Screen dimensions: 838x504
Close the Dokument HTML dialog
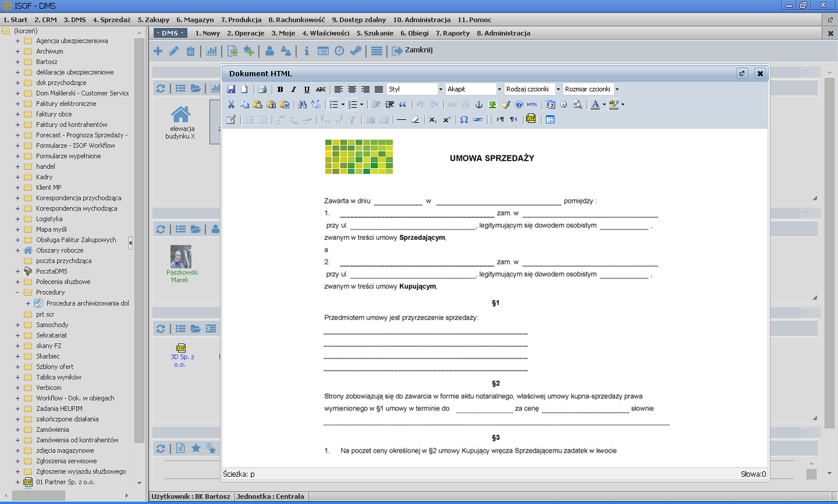pos(760,73)
